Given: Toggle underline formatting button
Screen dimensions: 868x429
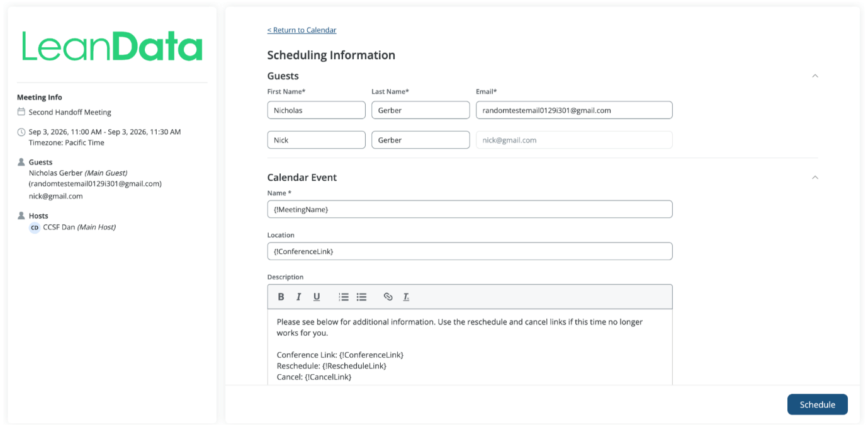Looking at the screenshot, I should pos(317,297).
